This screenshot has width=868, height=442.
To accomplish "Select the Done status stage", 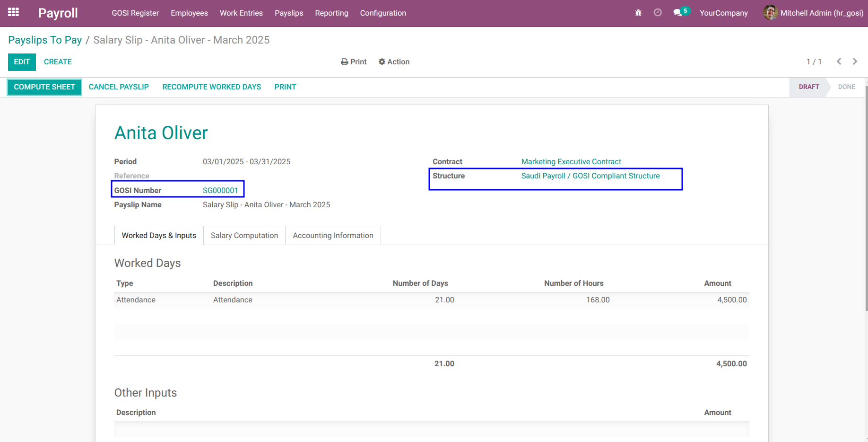I will click(846, 87).
